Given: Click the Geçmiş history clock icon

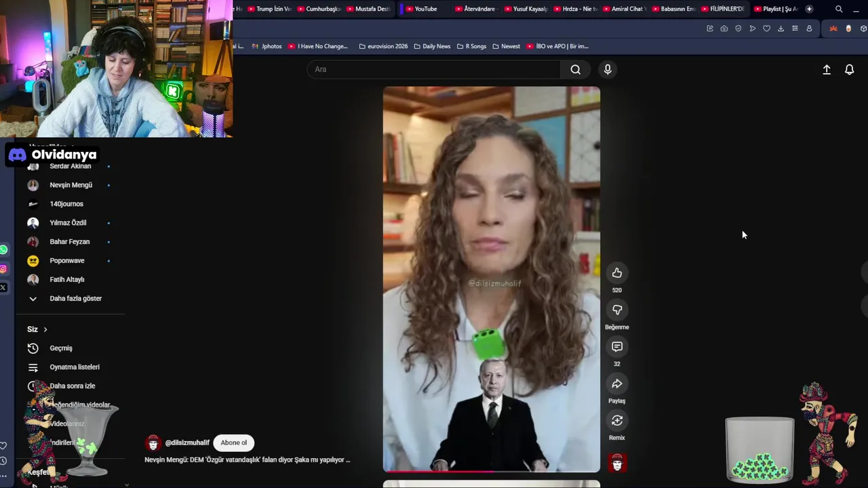Looking at the screenshot, I should (33, 348).
